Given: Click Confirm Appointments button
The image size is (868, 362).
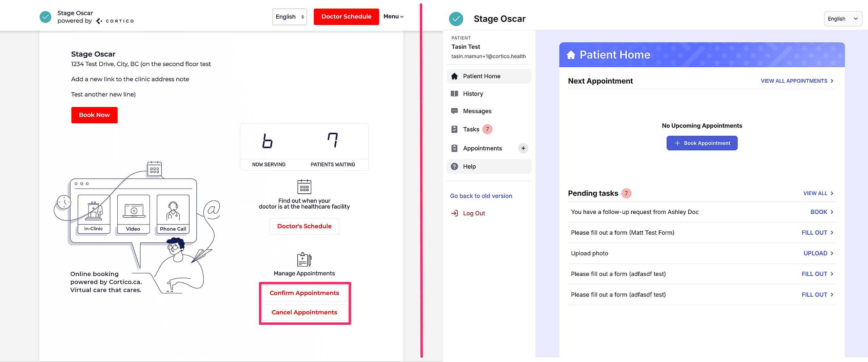Looking at the screenshot, I should click(x=304, y=293).
